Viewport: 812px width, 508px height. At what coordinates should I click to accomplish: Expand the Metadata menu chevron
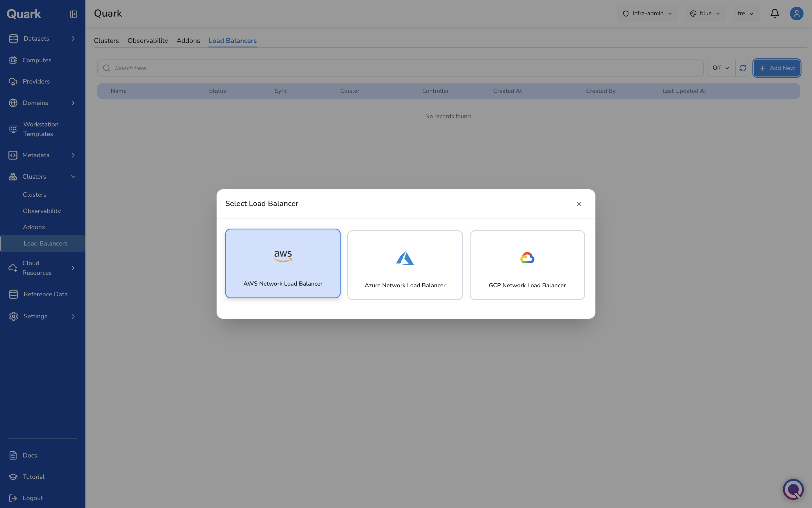(73, 155)
